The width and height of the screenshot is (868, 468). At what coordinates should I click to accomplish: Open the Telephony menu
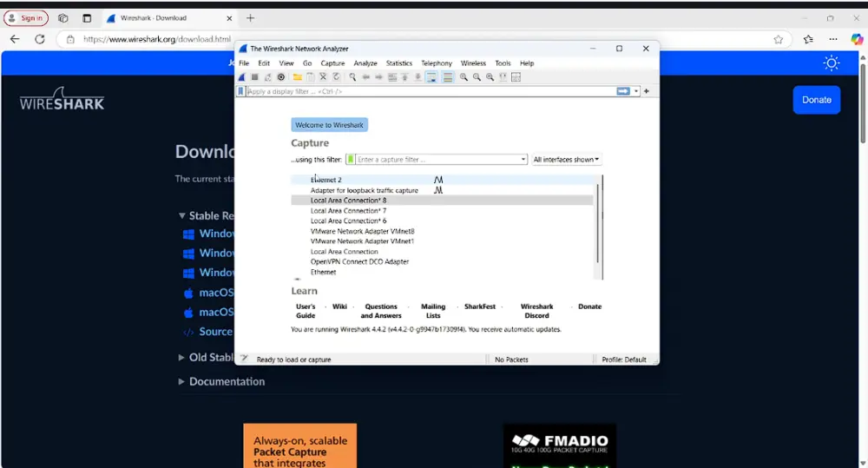[x=437, y=63]
